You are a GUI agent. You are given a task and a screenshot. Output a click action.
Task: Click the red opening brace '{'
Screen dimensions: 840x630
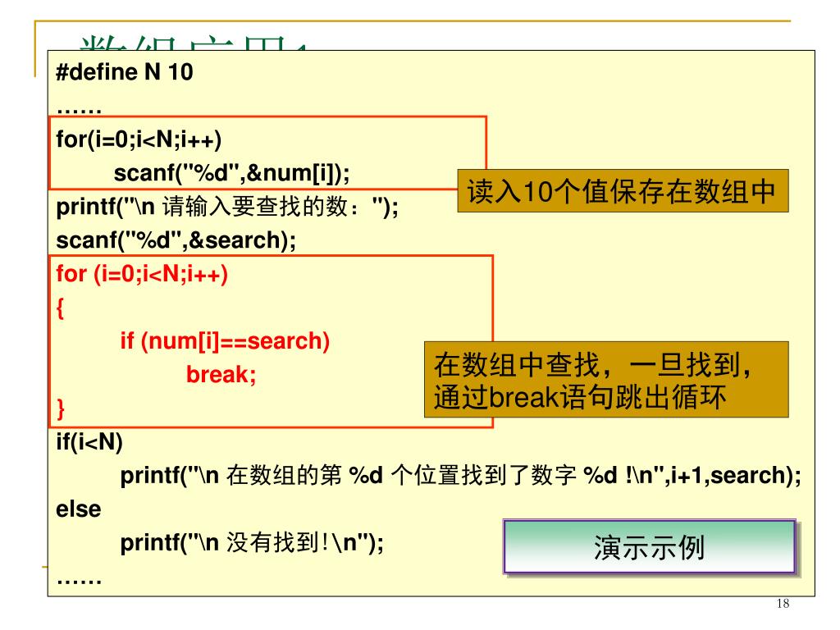pyautogui.click(x=60, y=308)
